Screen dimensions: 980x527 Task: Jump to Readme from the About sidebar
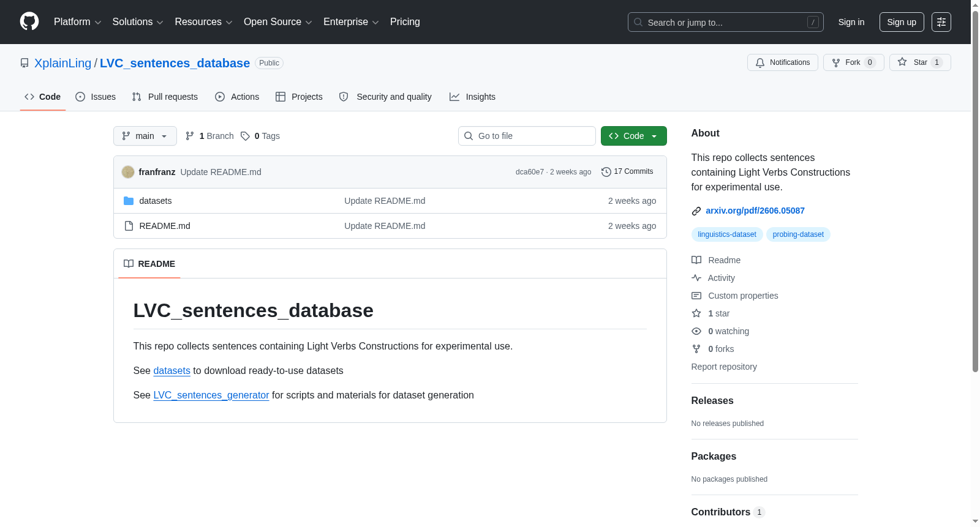(716, 260)
